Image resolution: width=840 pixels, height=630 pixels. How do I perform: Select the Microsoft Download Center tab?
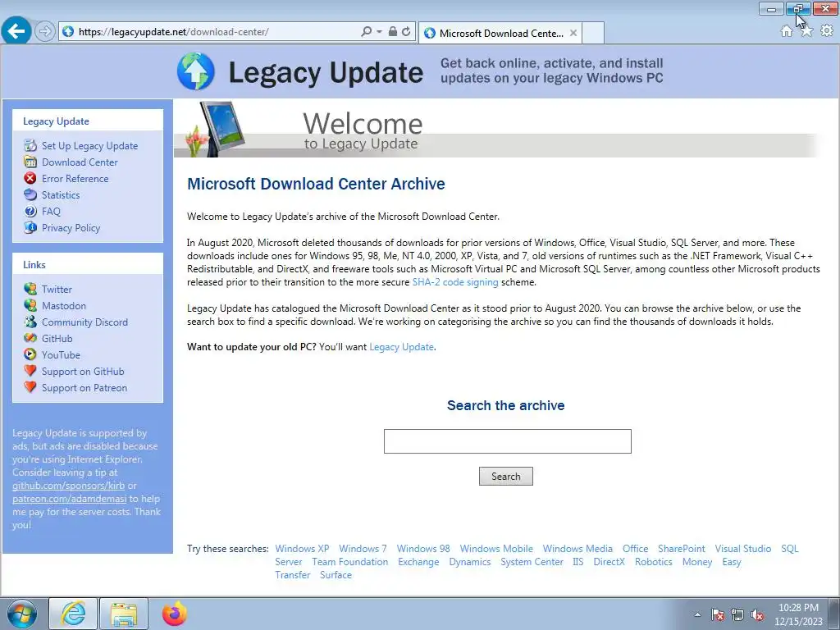[x=500, y=33]
